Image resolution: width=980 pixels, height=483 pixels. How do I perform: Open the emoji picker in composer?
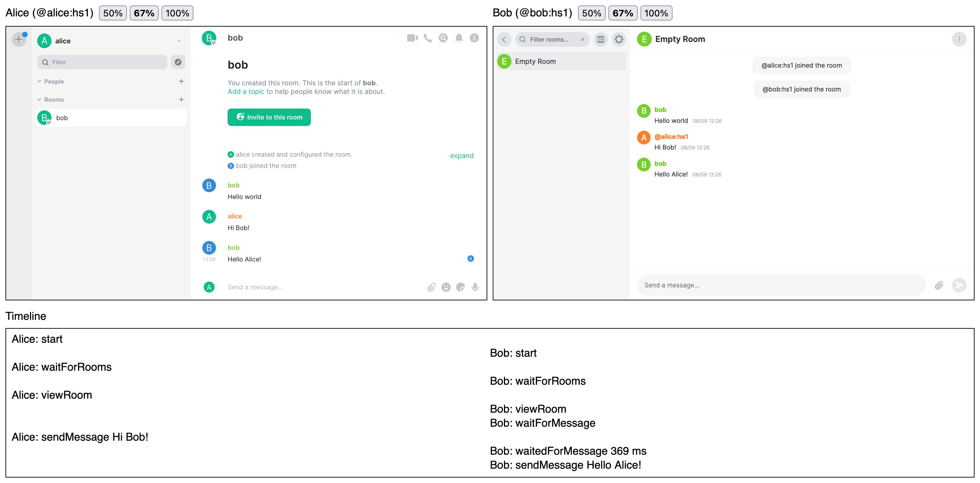point(446,287)
